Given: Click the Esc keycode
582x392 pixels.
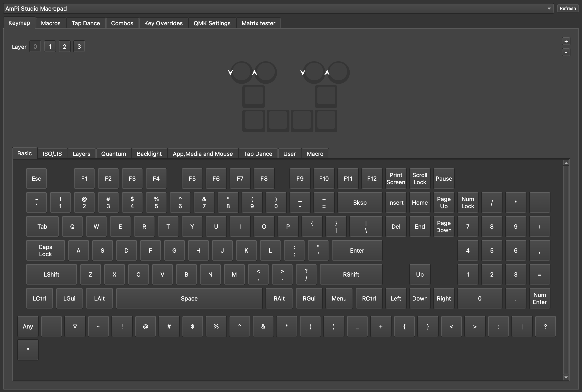Looking at the screenshot, I should [36, 178].
